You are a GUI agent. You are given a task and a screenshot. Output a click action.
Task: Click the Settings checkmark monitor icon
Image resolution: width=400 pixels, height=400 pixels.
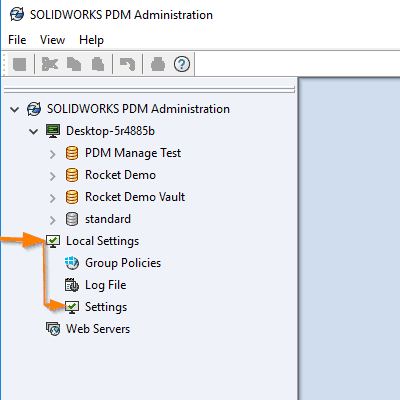point(72,307)
